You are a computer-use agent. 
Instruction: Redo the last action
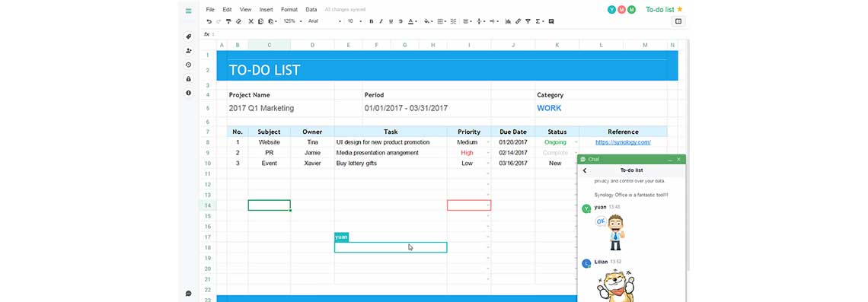click(x=218, y=21)
